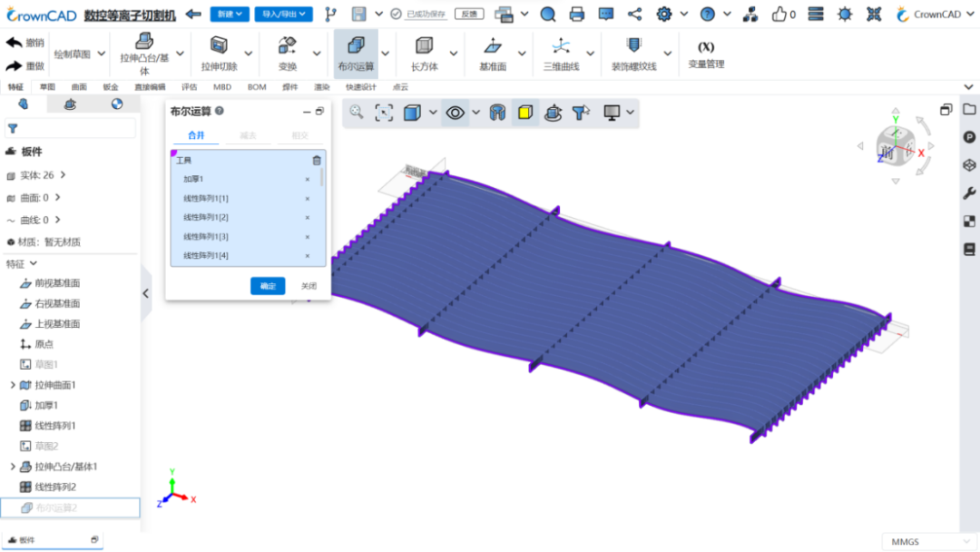Choose the 长方体 box tool
980x552 pixels.
coord(425,54)
